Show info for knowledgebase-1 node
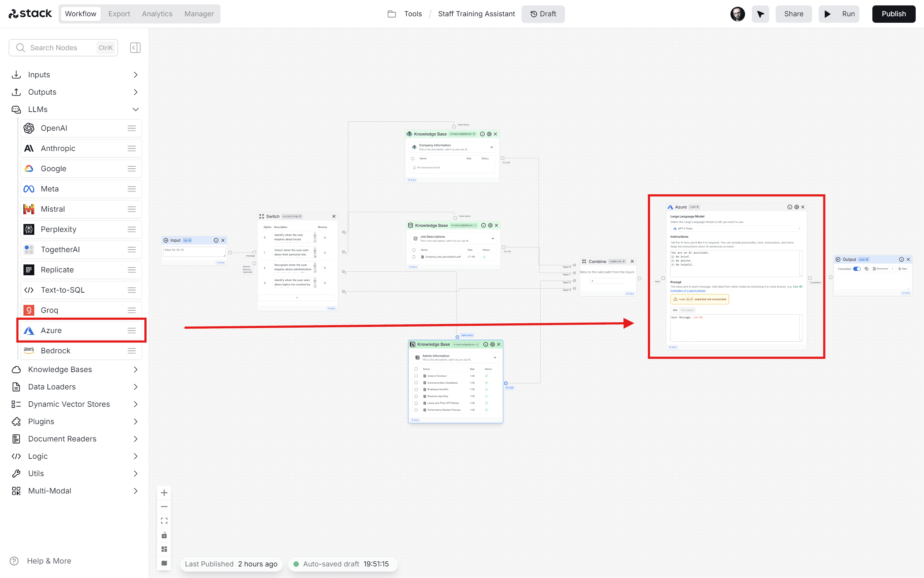The image size is (924, 578). tap(483, 225)
